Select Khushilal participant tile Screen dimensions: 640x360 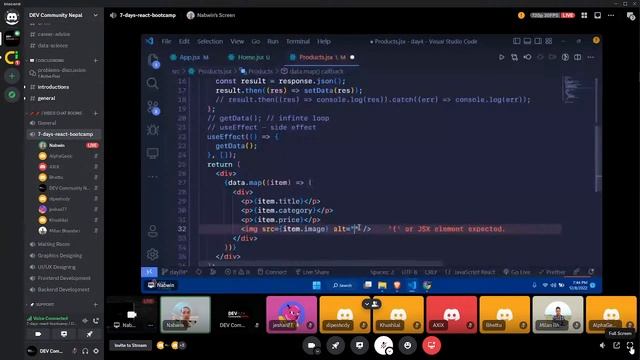click(x=398, y=314)
